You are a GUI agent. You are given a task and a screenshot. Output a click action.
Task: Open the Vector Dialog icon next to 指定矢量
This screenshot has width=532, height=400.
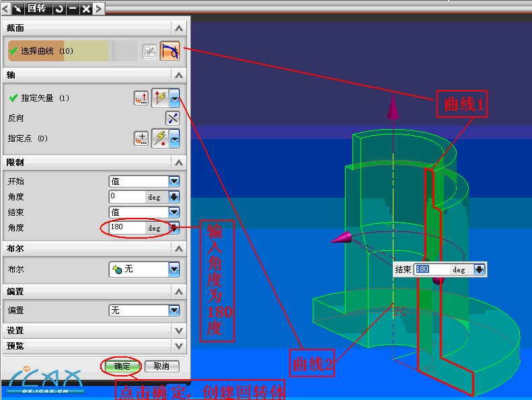[x=141, y=98]
